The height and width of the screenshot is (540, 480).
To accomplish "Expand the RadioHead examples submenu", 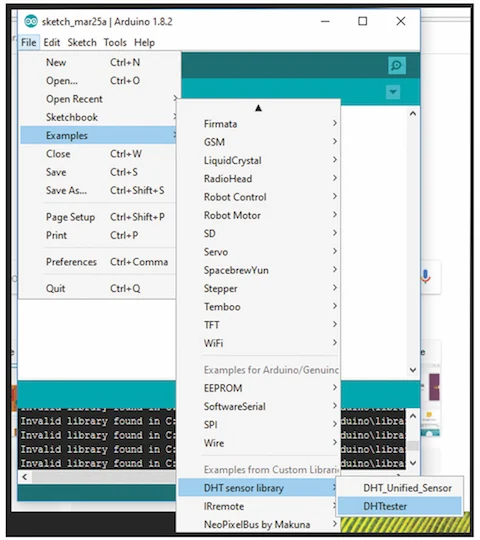I will (259, 178).
